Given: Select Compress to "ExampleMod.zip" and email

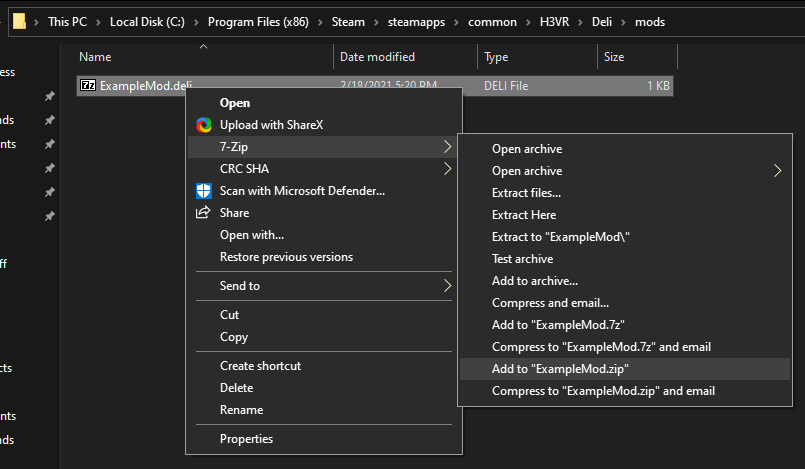Looking at the screenshot, I should coord(625,391).
